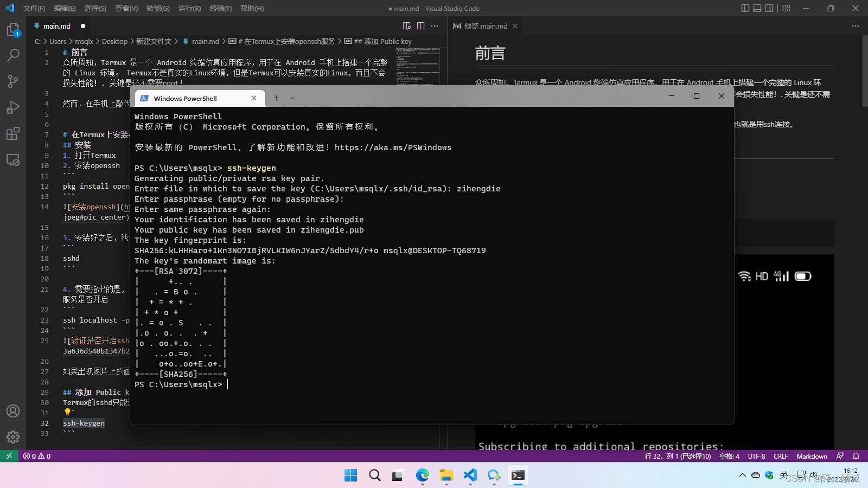Click the jpeg#pic_center image link in editor
Viewport: 868px width, 488px height.
(x=95, y=217)
